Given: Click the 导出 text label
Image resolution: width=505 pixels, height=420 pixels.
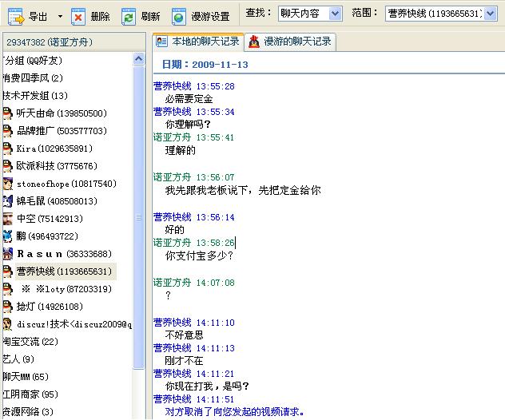Looking at the screenshot, I should pos(38,17).
